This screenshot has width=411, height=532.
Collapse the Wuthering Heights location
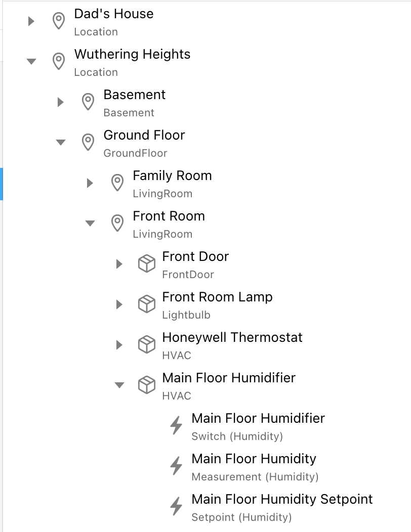pos(31,62)
